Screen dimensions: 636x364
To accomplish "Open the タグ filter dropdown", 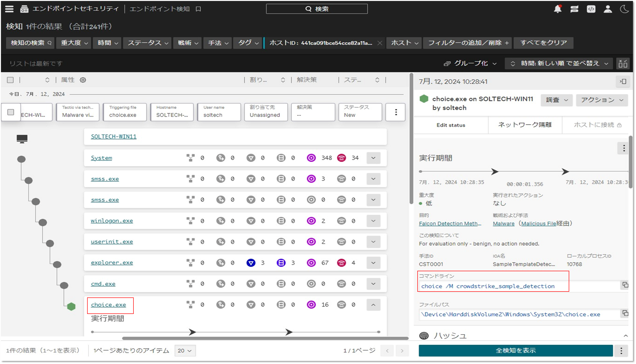I will [248, 43].
